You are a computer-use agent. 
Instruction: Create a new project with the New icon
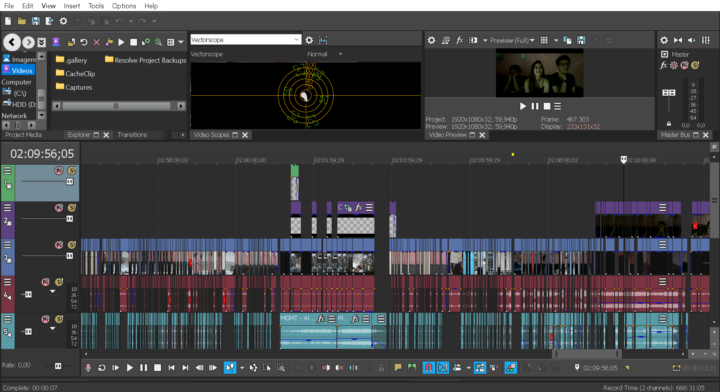tap(8, 21)
